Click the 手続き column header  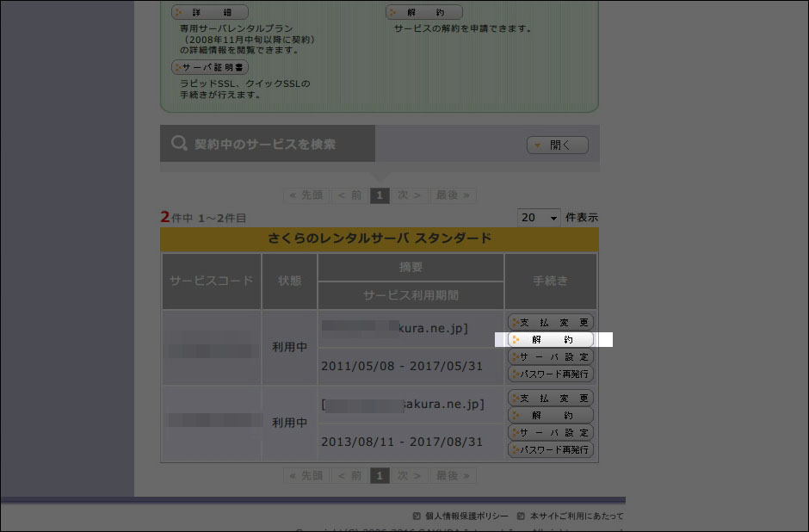(551, 281)
